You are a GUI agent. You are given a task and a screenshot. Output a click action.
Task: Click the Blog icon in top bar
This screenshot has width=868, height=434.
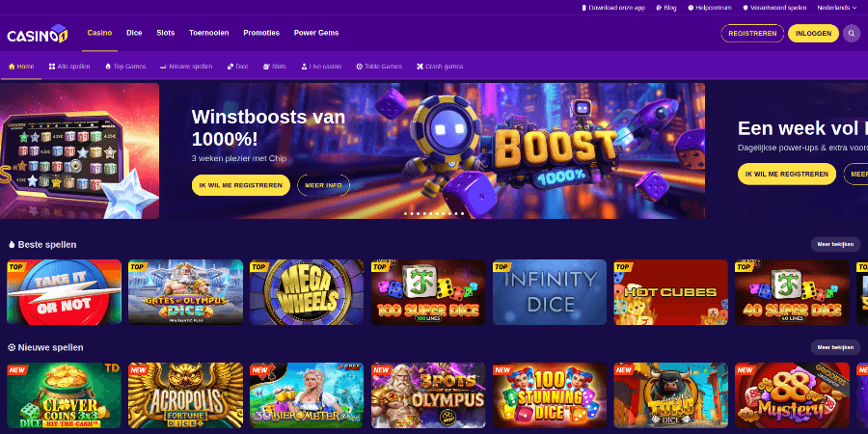pos(659,8)
